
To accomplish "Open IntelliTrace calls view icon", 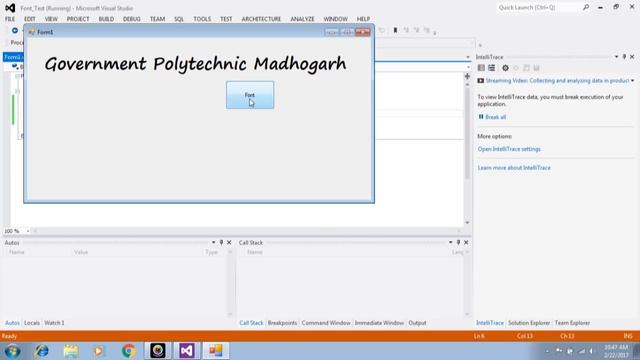I will click(491, 68).
